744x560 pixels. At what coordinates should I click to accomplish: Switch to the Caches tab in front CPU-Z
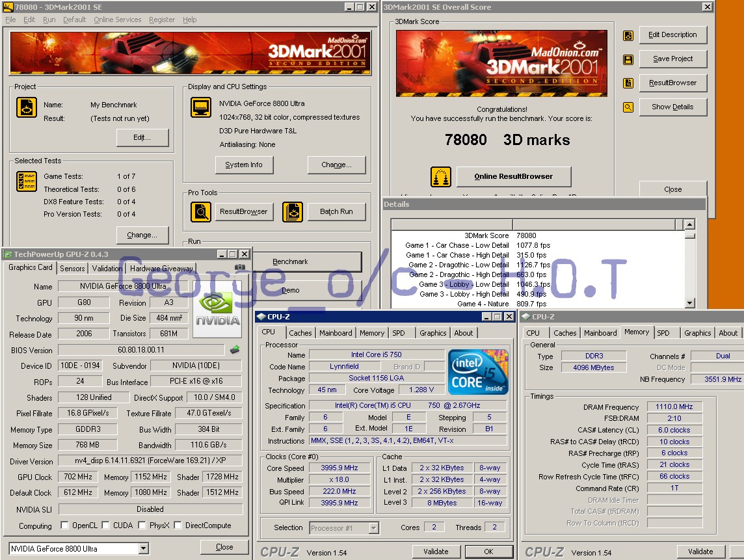(x=300, y=333)
